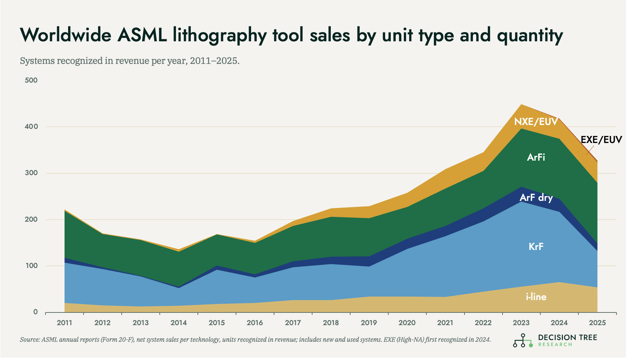This screenshot has width=644, height=358.
Task: Select the 2015 x-axis label
Action: pos(217,323)
